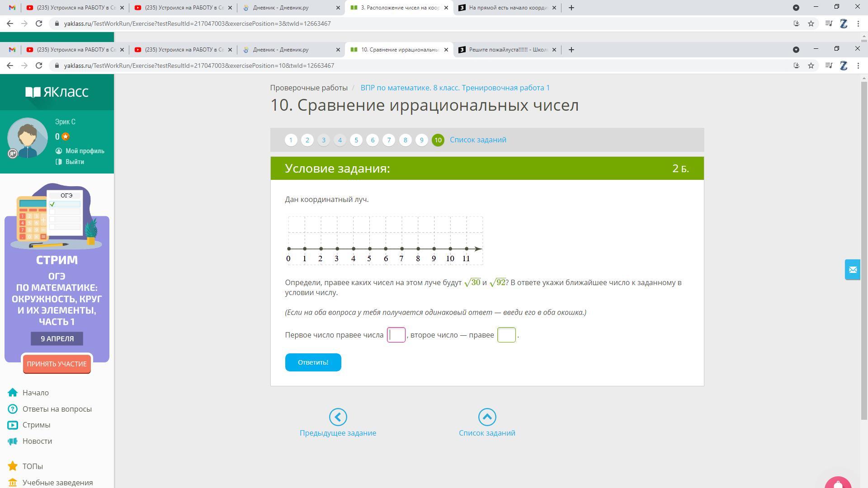Reload the page in the inner browser
This screenshot has height=488, width=868.
[x=39, y=66]
